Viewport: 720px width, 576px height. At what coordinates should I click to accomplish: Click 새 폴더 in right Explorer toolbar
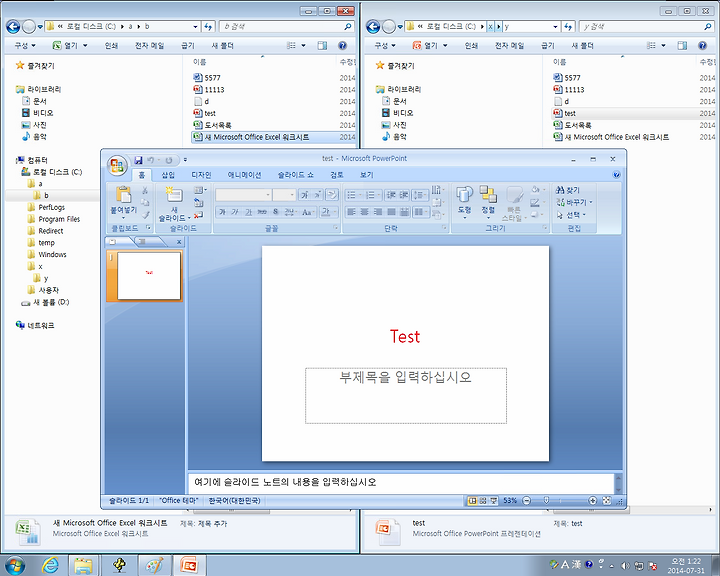(582, 45)
